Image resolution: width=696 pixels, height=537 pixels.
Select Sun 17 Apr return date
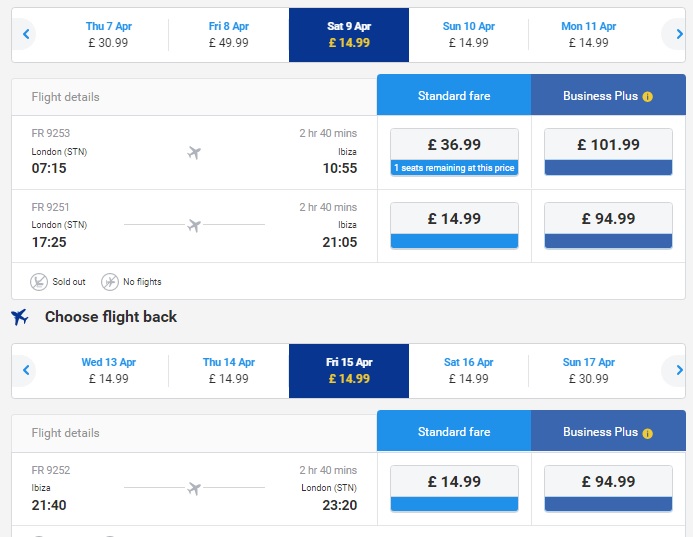pyautogui.click(x=589, y=371)
